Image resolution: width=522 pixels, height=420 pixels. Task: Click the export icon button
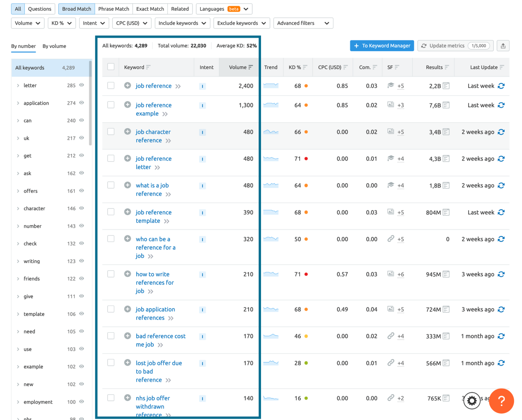pyautogui.click(x=503, y=46)
